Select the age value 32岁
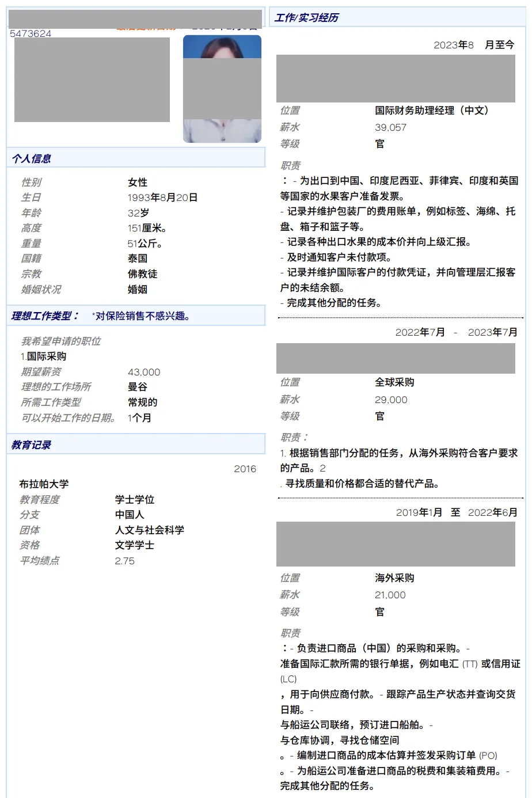This screenshot has width=532, height=798. pos(138,213)
